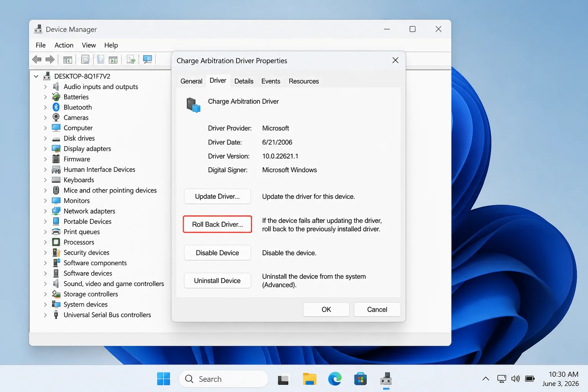Click the Security devices icon
The image size is (588, 392).
coord(56,252)
